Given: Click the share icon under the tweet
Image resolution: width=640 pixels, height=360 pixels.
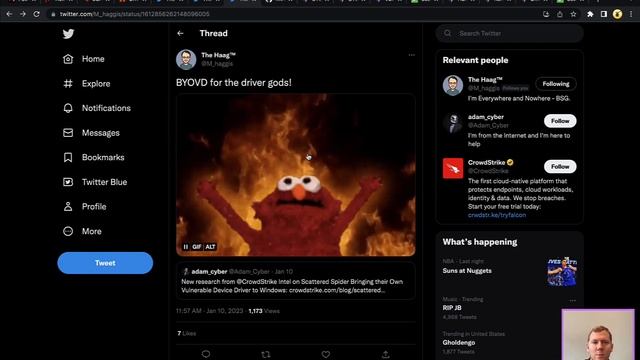Looking at the screenshot, I should 385,354.
